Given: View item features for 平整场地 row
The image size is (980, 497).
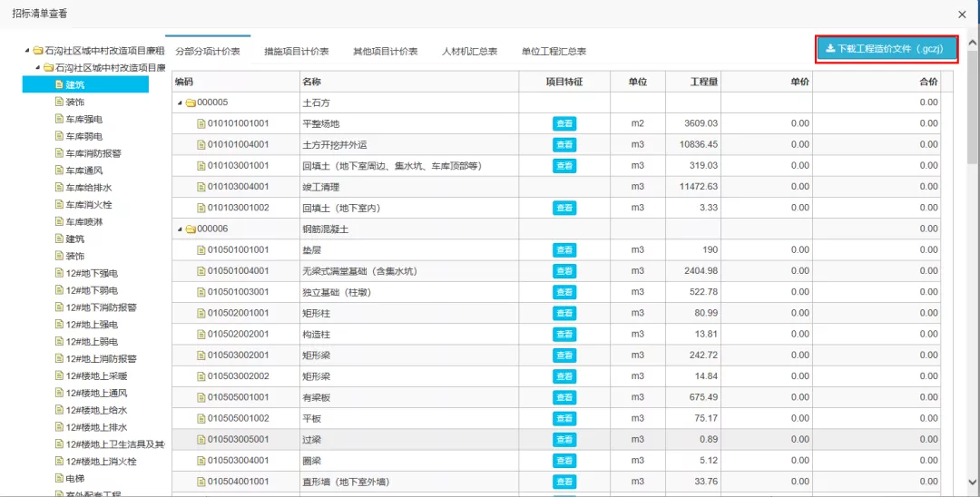Looking at the screenshot, I should pyautogui.click(x=564, y=123).
